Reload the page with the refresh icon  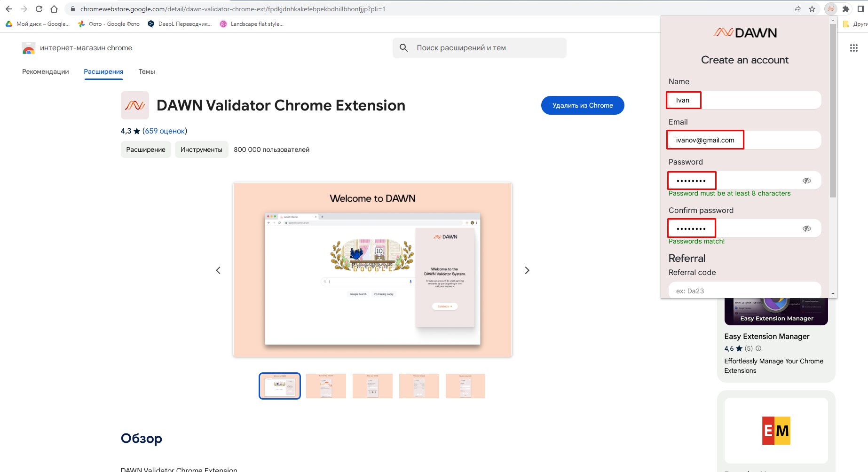click(x=39, y=9)
